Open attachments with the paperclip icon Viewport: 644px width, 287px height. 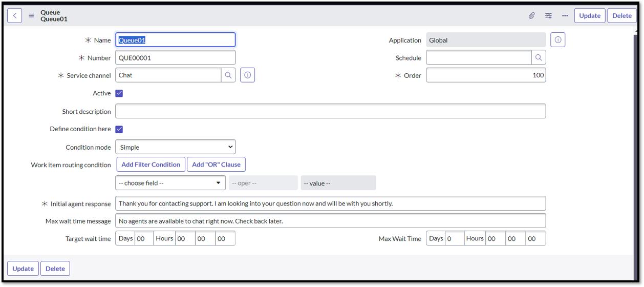pos(532,15)
